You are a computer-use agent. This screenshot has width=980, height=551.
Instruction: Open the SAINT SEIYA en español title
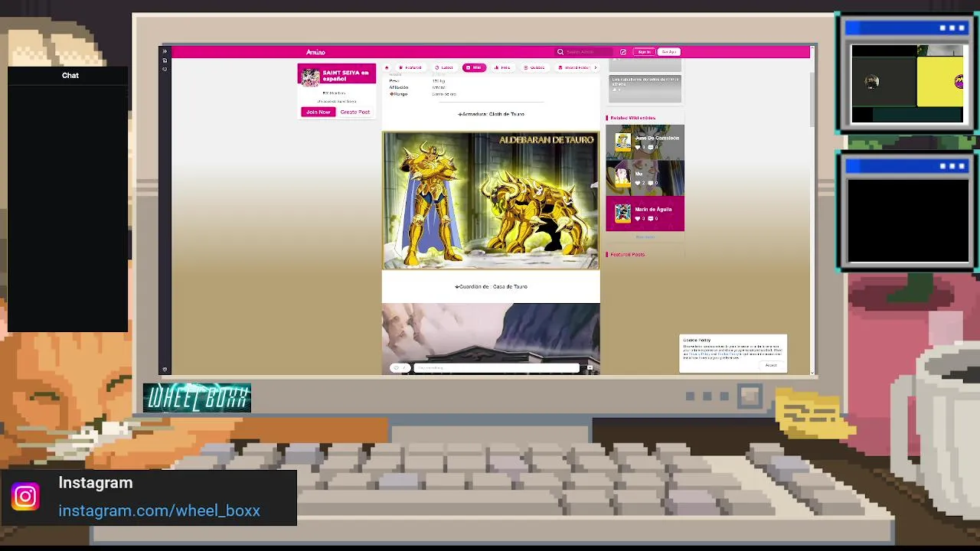[345, 75]
